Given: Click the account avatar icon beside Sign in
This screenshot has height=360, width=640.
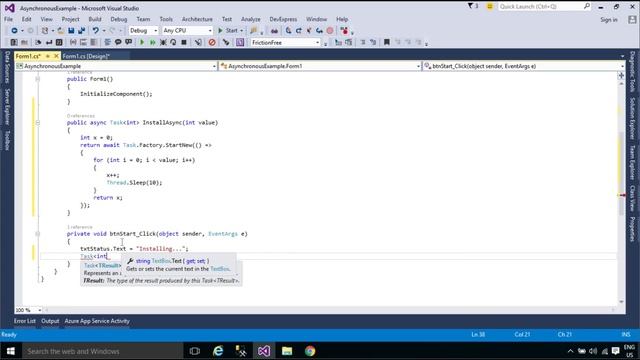Looking at the screenshot, I should coord(632,19).
